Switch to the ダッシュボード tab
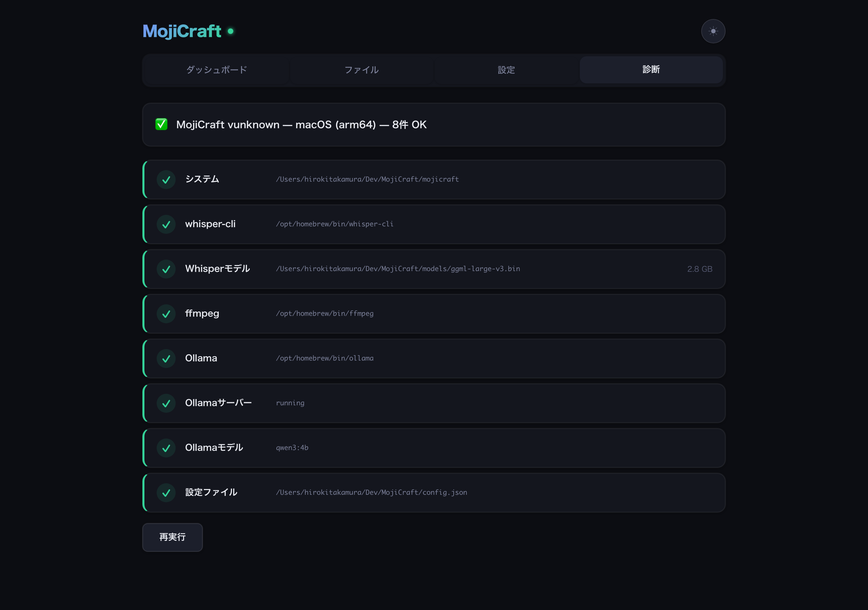The image size is (868, 610). [x=217, y=70]
